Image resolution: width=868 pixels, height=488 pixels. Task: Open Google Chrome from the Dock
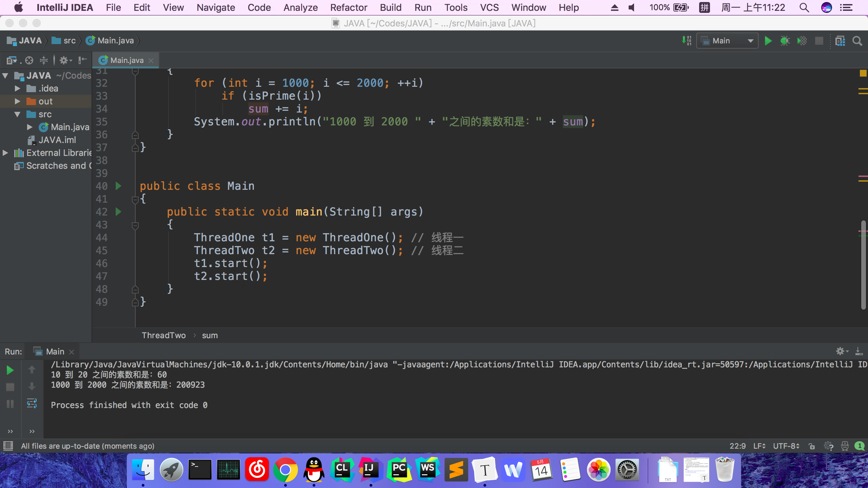[285, 470]
